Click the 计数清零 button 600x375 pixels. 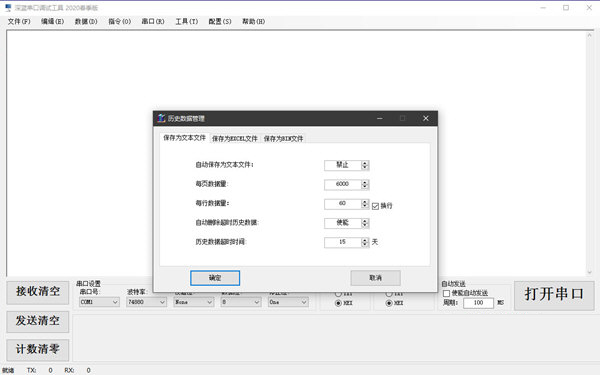pos(38,350)
